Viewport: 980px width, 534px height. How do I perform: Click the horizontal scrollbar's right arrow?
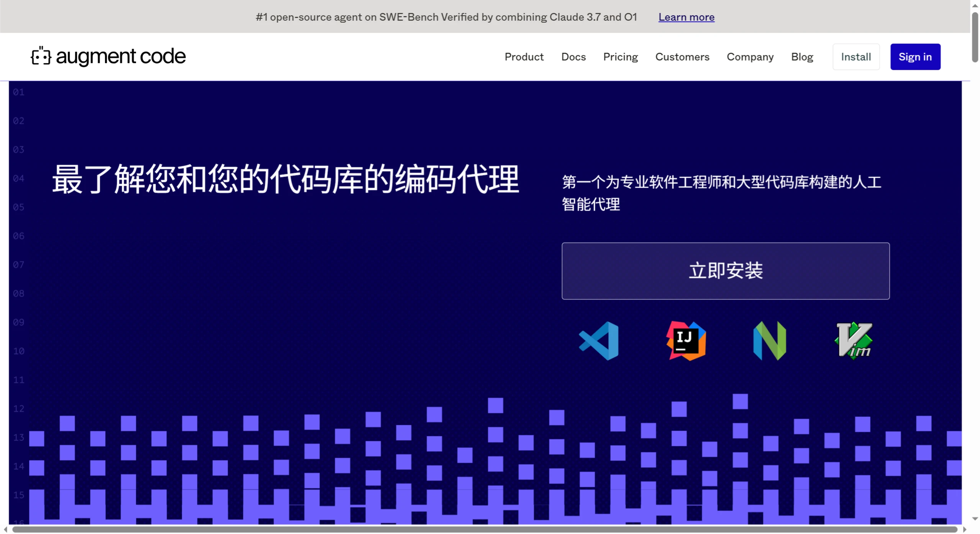pos(964,529)
